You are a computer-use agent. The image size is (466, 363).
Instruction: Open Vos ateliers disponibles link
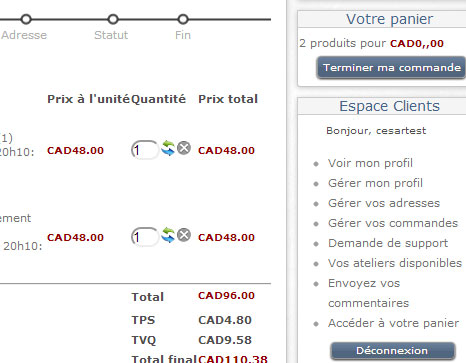pos(395,263)
